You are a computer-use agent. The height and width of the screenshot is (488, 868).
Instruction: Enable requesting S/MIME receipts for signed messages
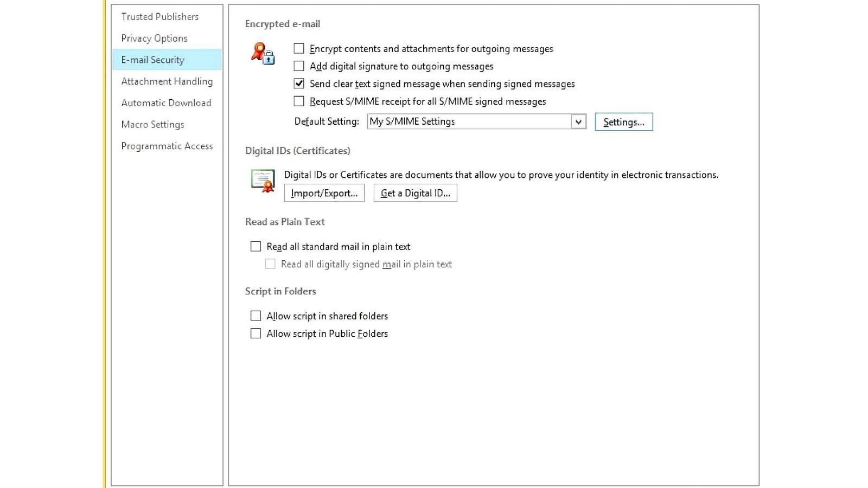pyautogui.click(x=298, y=101)
